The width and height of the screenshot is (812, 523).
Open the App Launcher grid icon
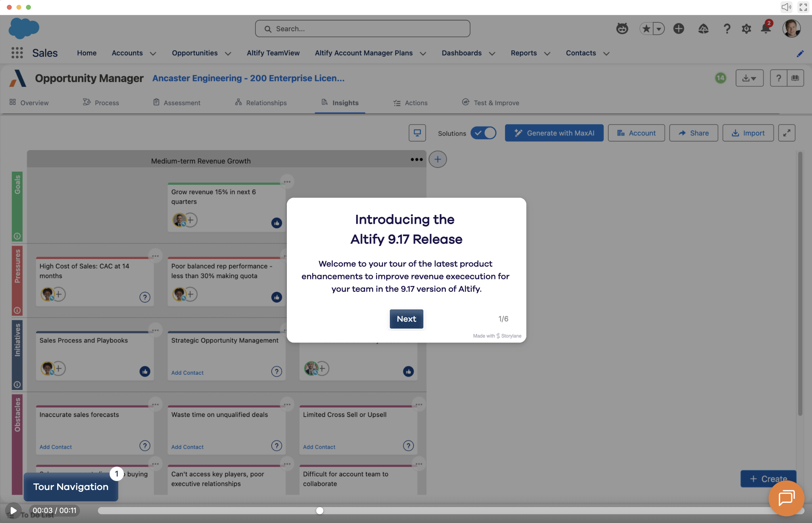click(x=17, y=53)
